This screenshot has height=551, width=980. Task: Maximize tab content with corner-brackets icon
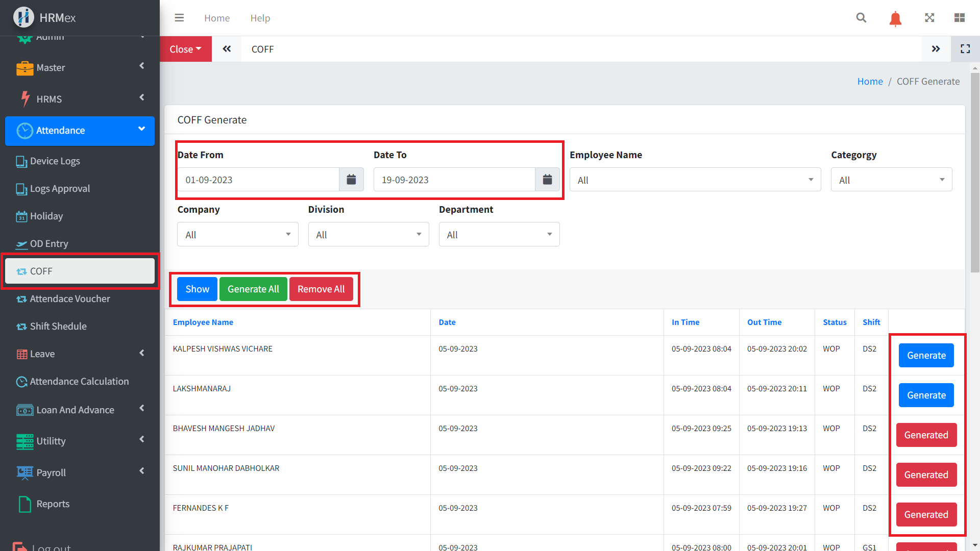click(x=965, y=49)
